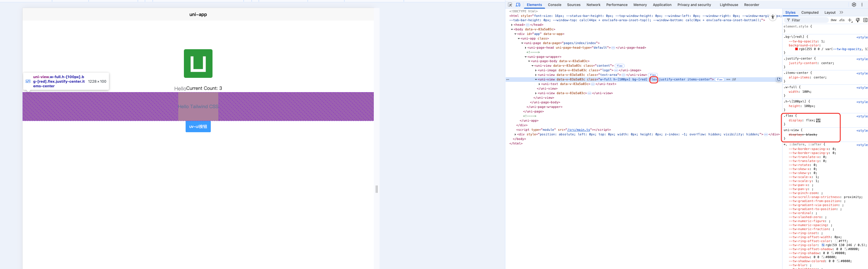Select the Layout pane tab
The width and height of the screenshot is (868, 269).
830,13
